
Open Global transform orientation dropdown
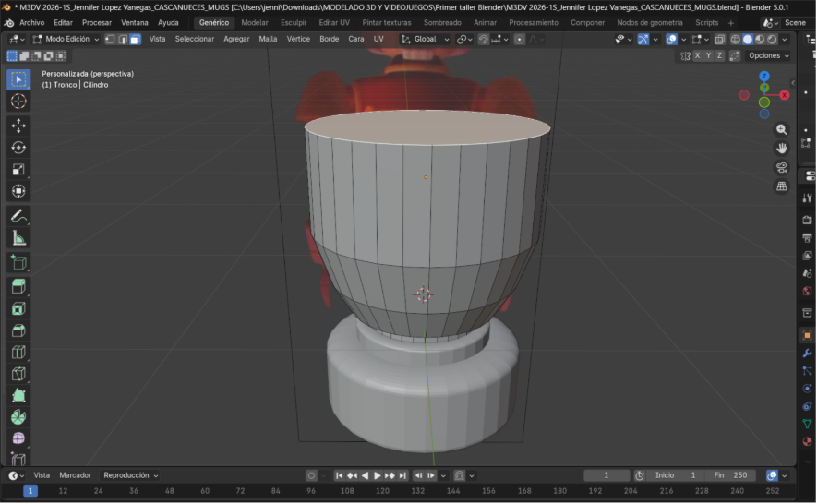tap(426, 40)
